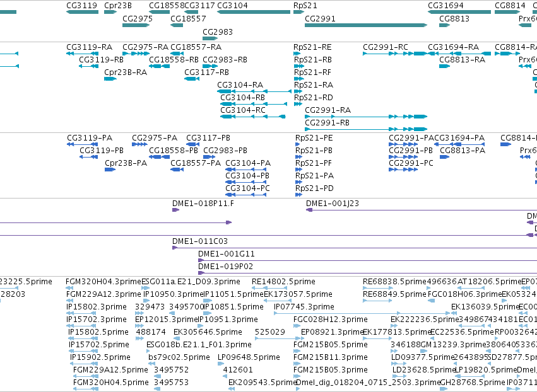Open transcript CG3119-RB
537x392 pixels.
(x=101, y=59)
